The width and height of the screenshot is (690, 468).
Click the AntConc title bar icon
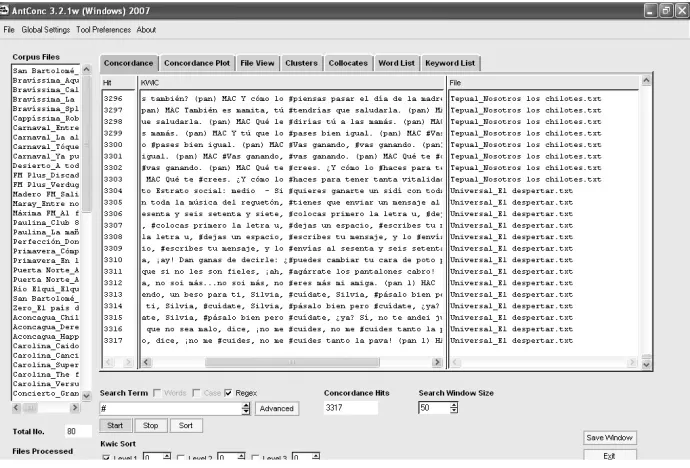4,10
